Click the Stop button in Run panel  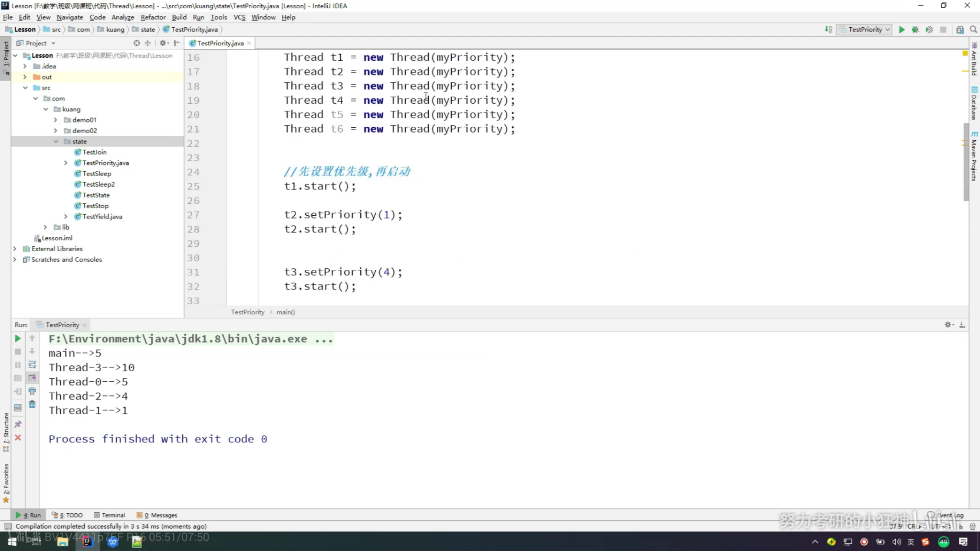18,352
